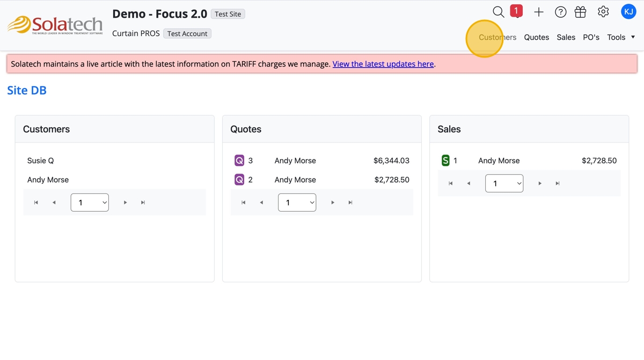The width and height of the screenshot is (644, 360).
Task: Click the green S icon for sale 1
Action: pos(445,161)
